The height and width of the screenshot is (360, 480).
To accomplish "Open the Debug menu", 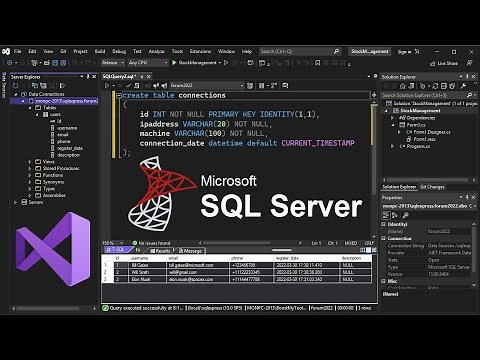I will [119, 51].
